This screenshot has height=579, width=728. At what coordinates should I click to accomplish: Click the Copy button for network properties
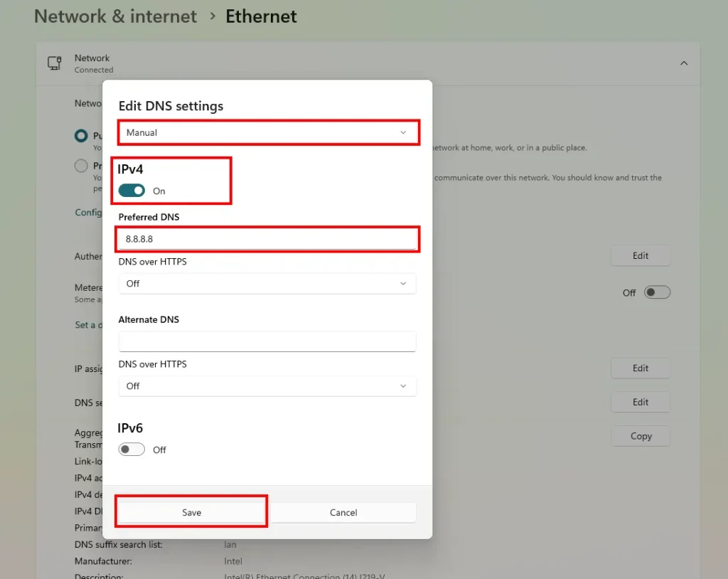coord(641,436)
